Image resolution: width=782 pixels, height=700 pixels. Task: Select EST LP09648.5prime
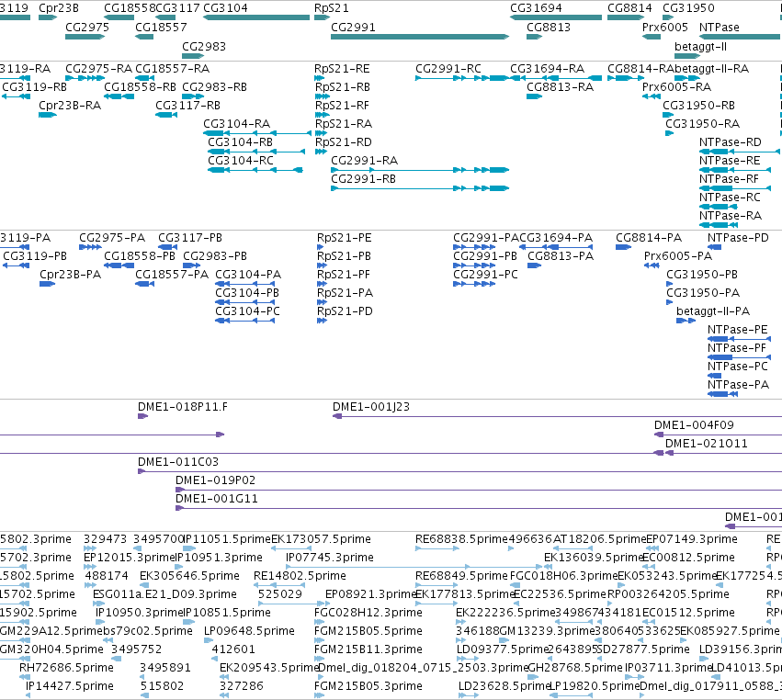click(x=209, y=640)
